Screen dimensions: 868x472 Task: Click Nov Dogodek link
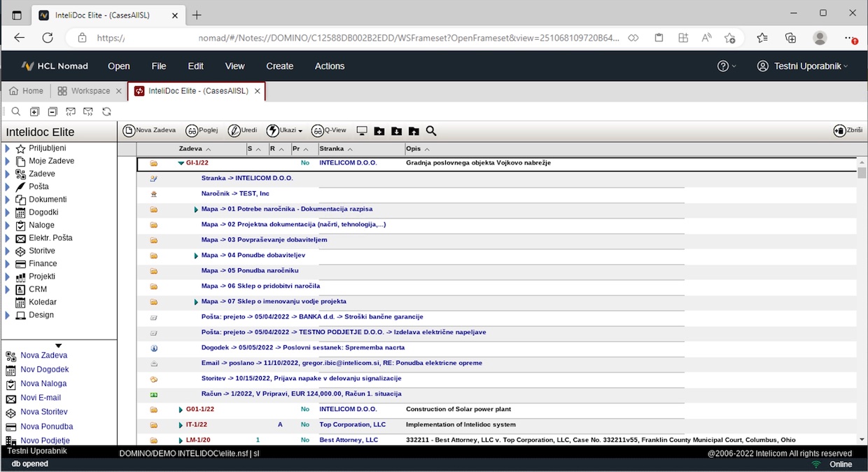click(x=45, y=370)
